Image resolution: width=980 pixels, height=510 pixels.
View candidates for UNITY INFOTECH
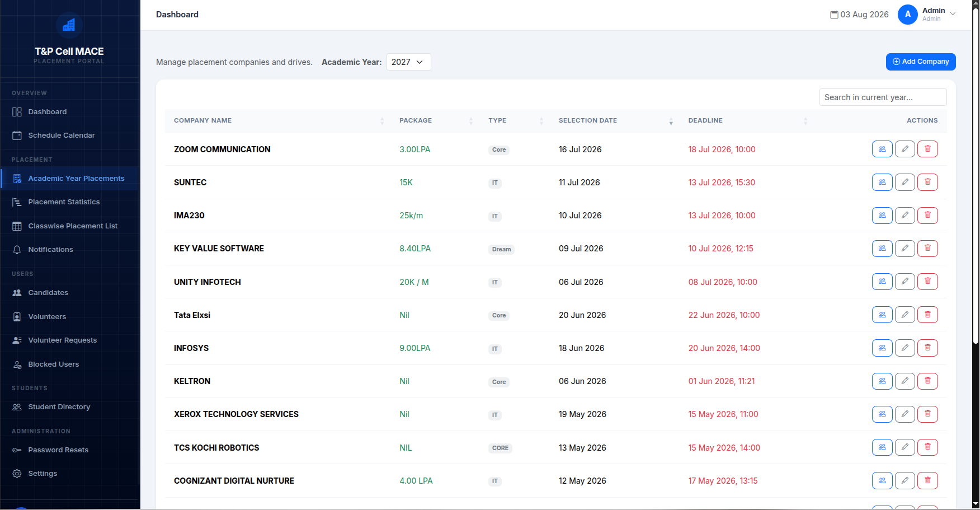[x=882, y=282]
